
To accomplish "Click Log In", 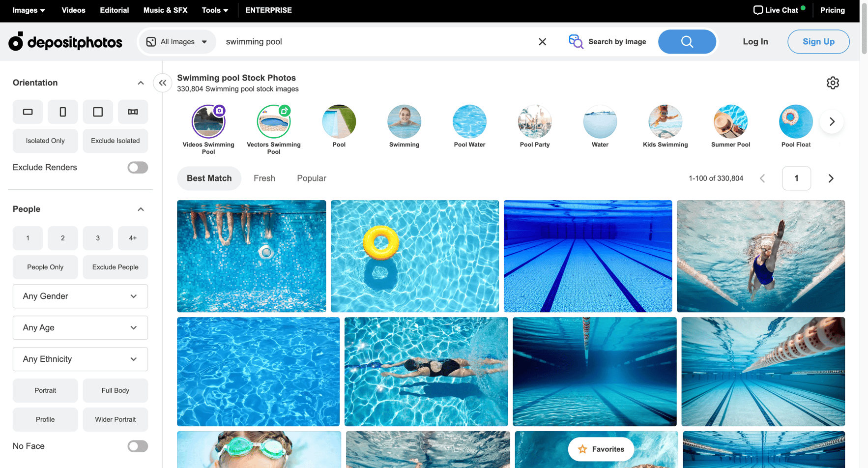I will coord(755,42).
